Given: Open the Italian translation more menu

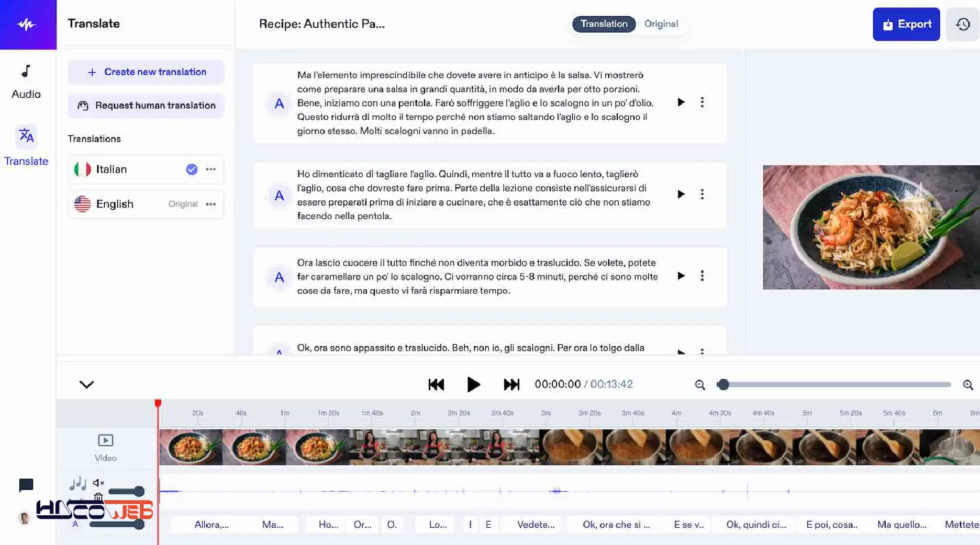Looking at the screenshot, I should click(x=210, y=169).
